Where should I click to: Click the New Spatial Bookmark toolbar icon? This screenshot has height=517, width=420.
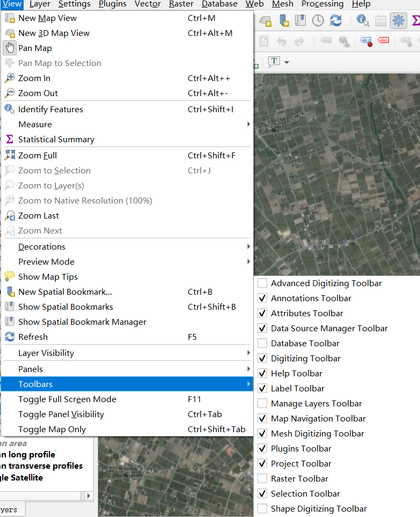(284, 20)
